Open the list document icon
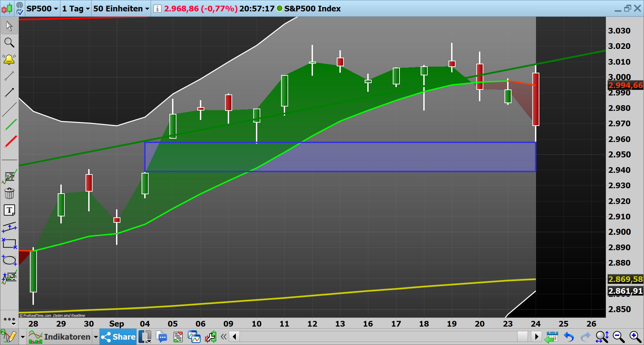The width and height of the screenshot is (644, 345). click(x=178, y=337)
